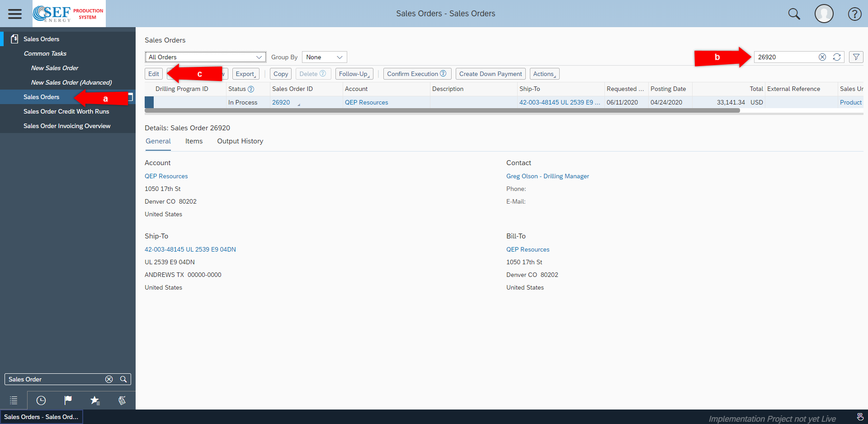This screenshot has height=424, width=868.
Task: Open 42-003-48145 UL 2539 E9 04DN link
Action: [190, 249]
